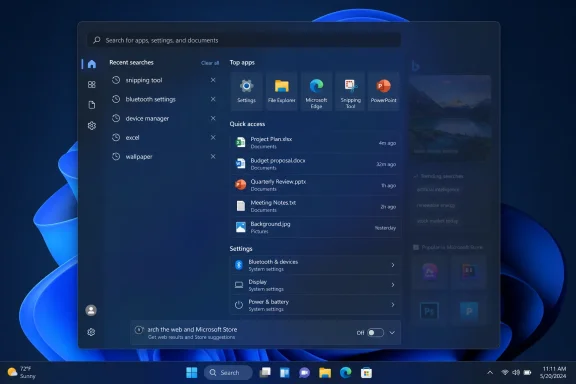This screenshot has width=576, height=384.
Task: Remove 'bluetooth settings' from recent searches
Action: coord(213,99)
